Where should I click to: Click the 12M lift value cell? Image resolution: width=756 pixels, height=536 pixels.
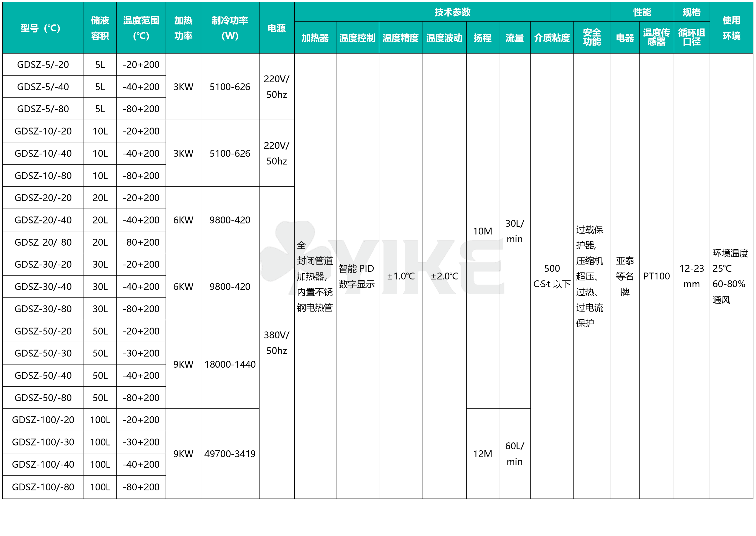tap(482, 454)
